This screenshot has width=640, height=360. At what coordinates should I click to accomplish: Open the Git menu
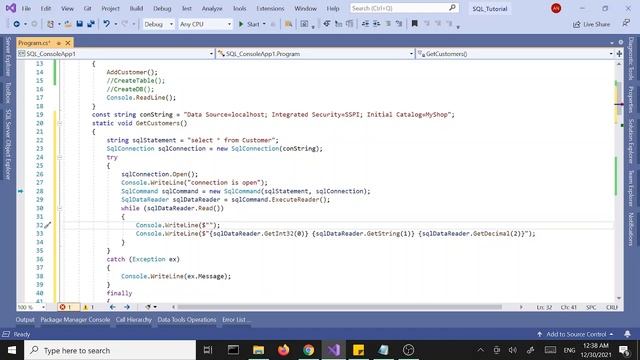click(87, 8)
